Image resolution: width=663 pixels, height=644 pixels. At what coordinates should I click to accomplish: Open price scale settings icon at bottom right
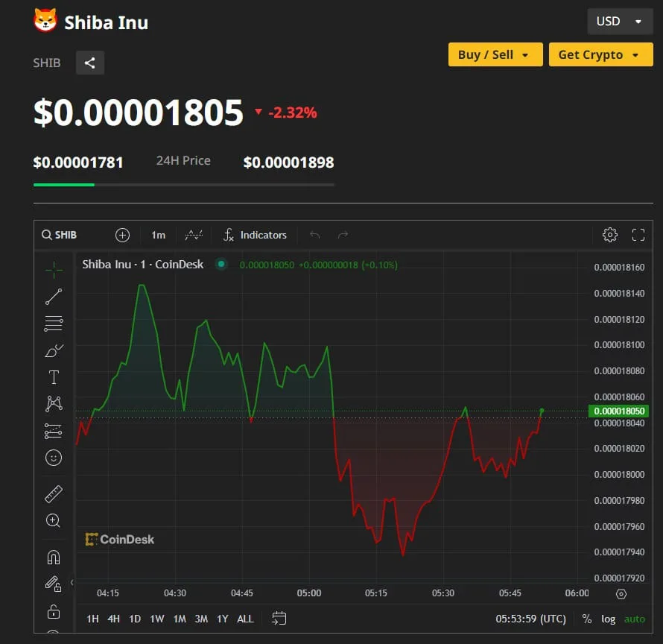click(x=621, y=593)
